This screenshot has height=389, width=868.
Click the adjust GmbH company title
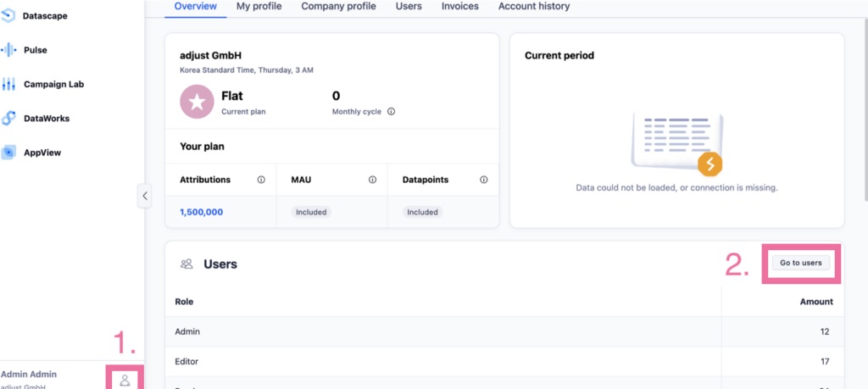[x=211, y=55]
